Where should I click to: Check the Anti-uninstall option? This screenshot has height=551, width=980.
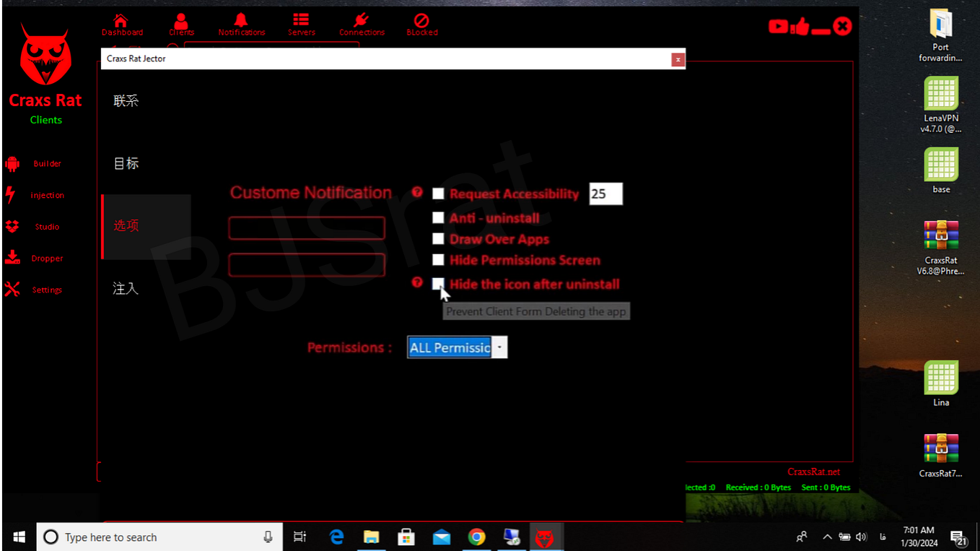coord(438,217)
